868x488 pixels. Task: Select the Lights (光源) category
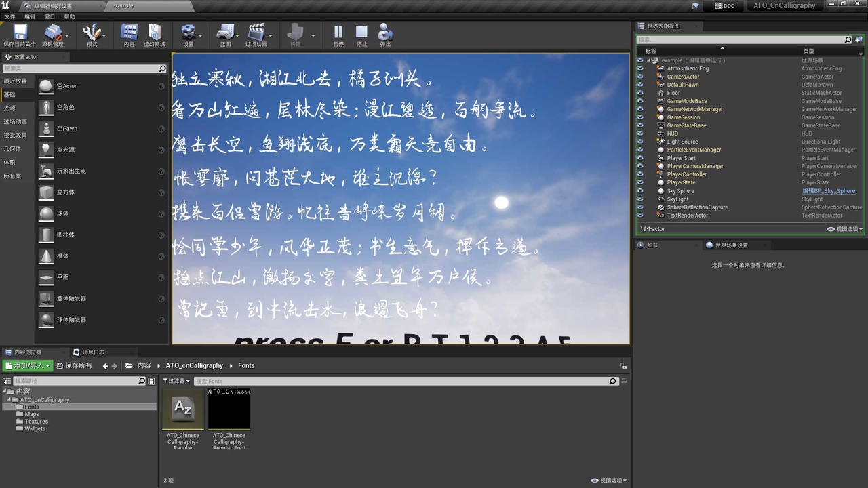tap(9, 108)
